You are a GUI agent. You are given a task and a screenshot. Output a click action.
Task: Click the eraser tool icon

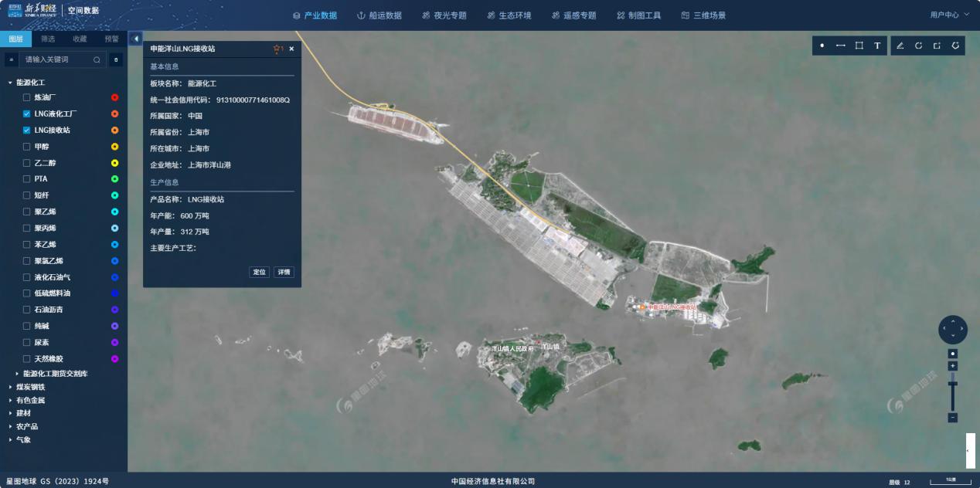[900, 46]
